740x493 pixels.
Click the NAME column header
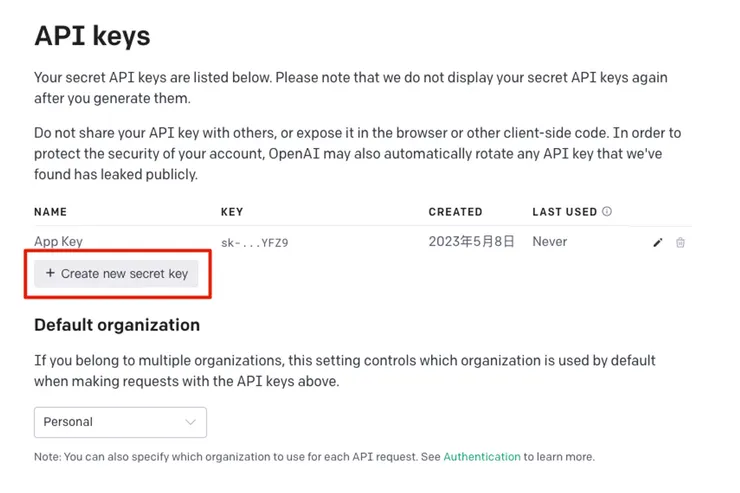50,212
